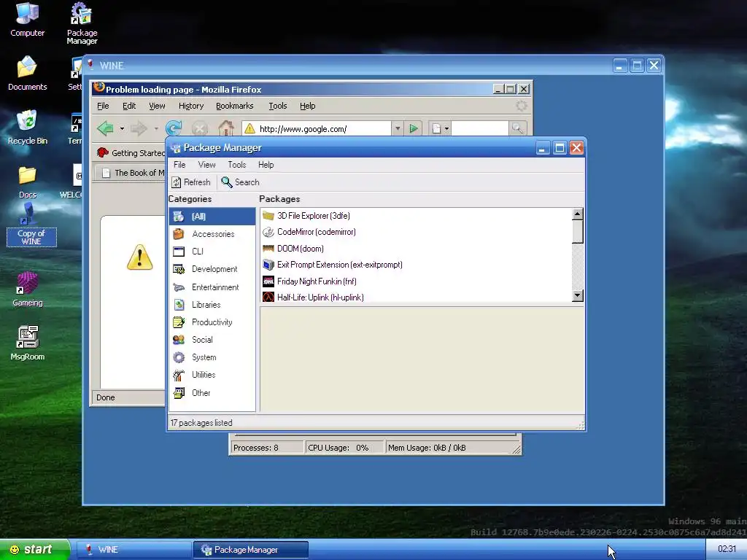Select Exit Prompt Extension package

pos(416,265)
